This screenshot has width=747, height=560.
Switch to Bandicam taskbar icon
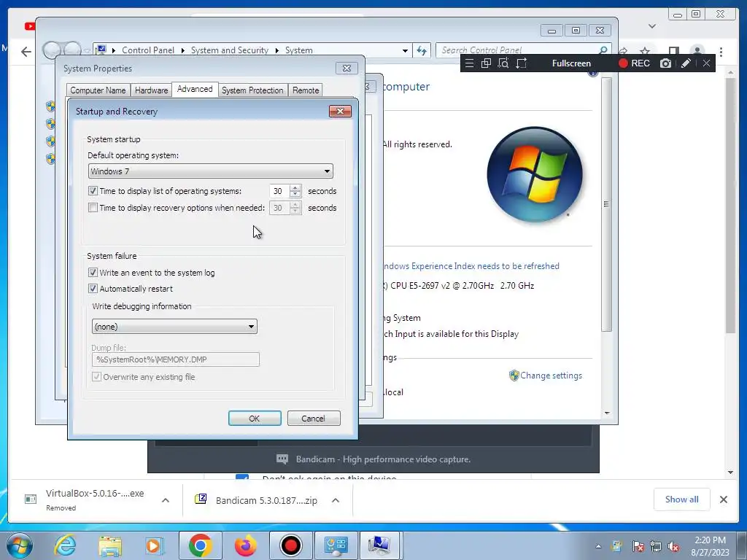290,545
